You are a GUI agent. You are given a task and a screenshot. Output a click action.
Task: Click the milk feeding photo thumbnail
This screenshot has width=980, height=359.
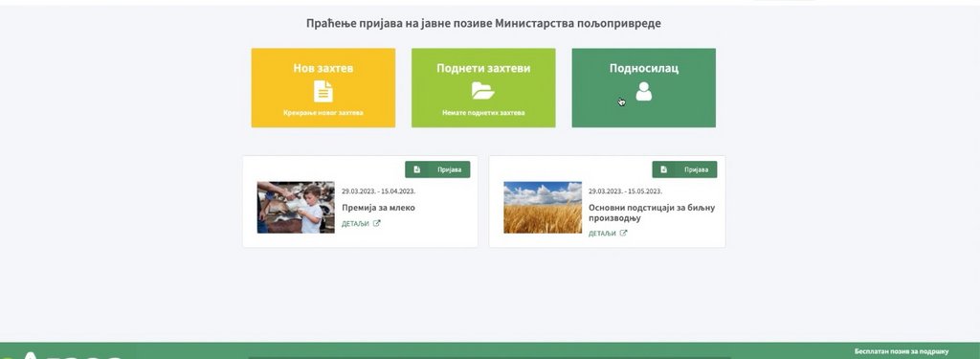pos(296,208)
